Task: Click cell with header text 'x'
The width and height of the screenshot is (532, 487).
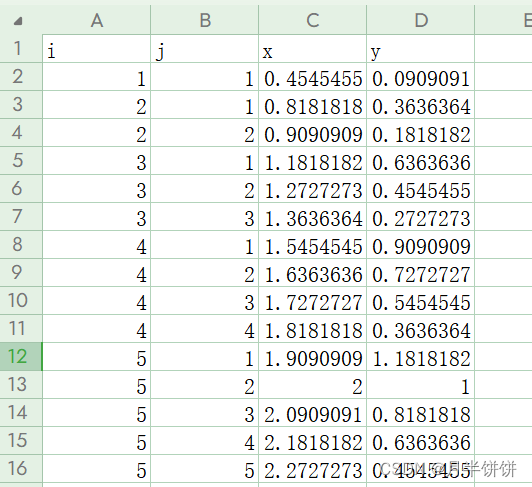Action: pos(312,49)
